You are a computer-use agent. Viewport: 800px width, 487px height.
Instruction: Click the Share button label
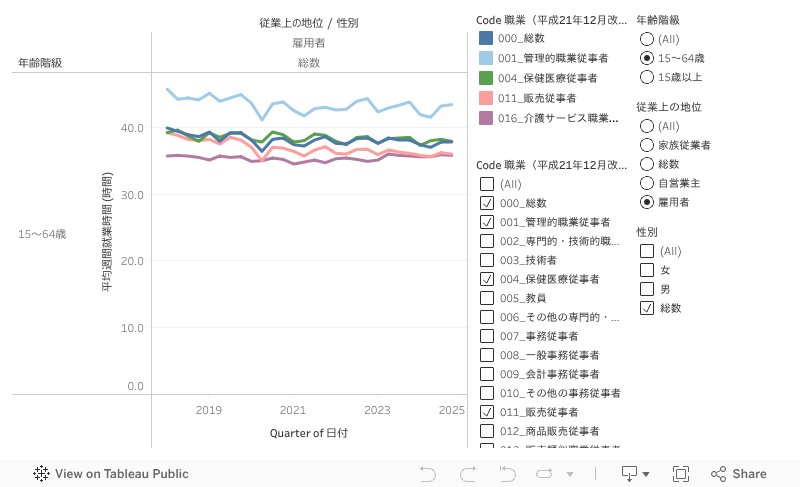tap(749, 474)
